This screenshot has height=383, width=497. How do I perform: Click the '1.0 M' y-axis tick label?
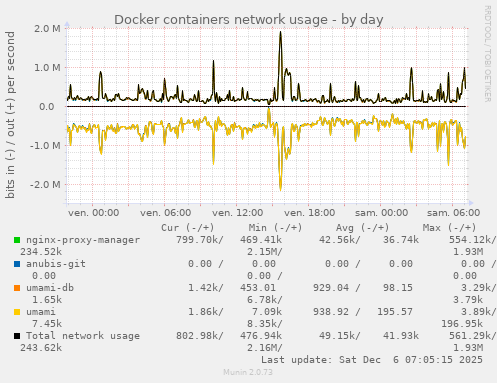coord(47,68)
